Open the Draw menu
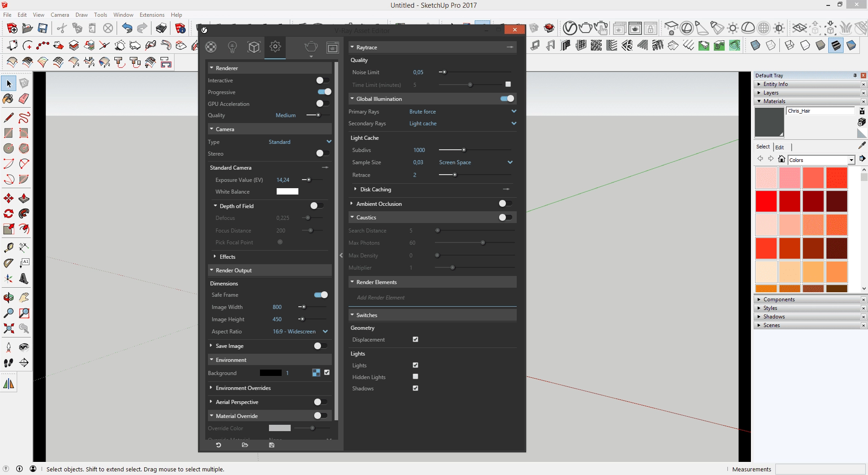 pos(81,14)
